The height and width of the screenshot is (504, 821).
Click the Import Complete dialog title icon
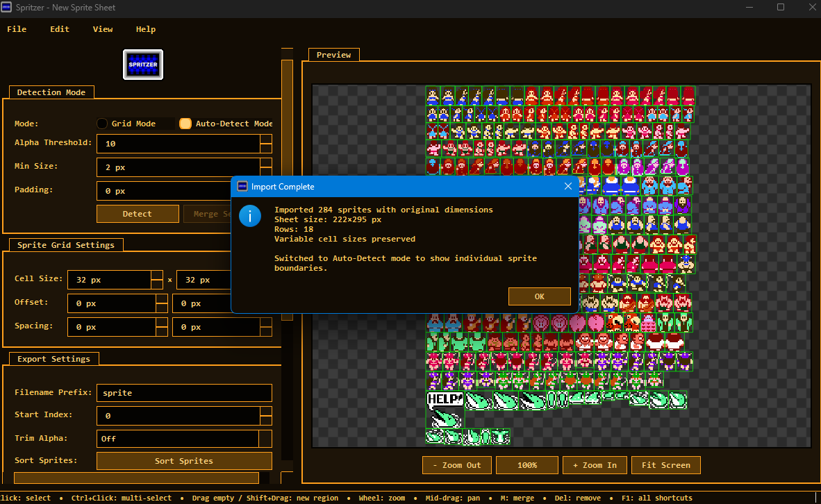point(242,186)
